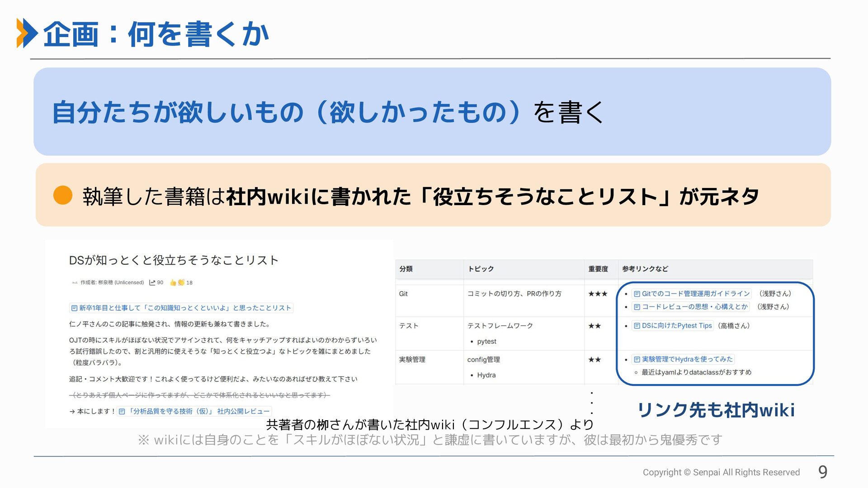
Task: Click the 重要度 column header
Action: [598, 269]
